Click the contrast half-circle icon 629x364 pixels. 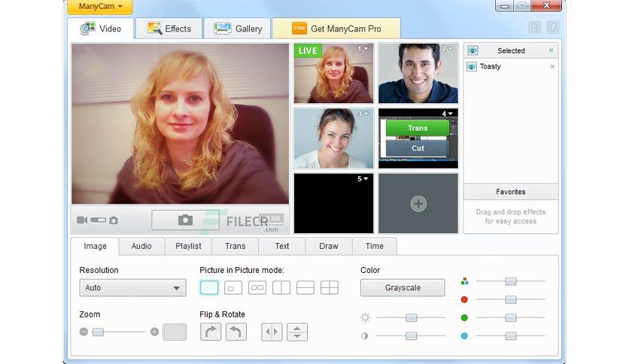point(365,336)
